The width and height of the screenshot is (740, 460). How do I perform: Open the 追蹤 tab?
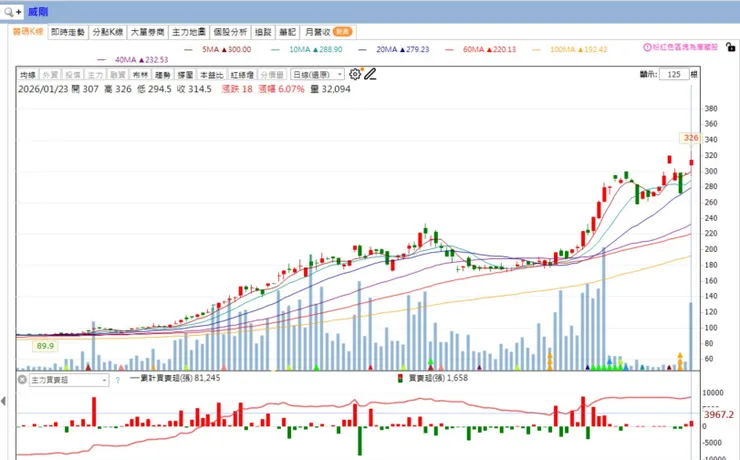(x=263, y=32)
